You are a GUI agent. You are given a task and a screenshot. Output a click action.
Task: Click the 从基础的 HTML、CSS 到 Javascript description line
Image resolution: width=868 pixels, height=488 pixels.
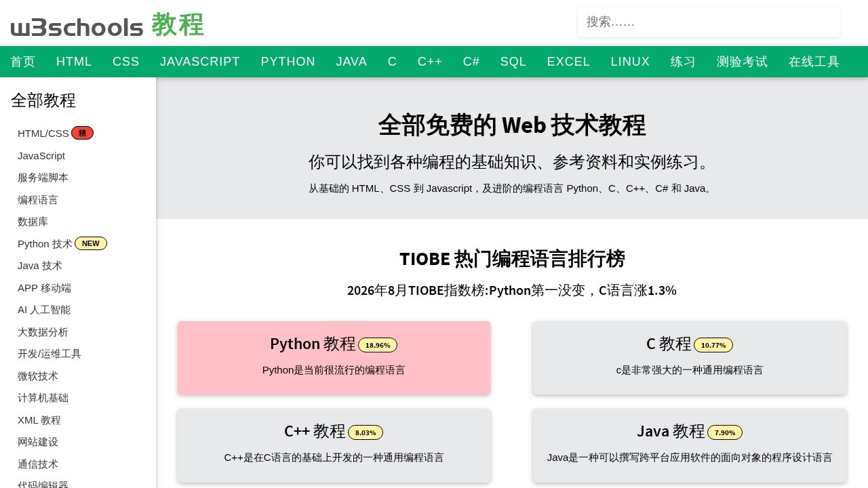tap(512, 188)
